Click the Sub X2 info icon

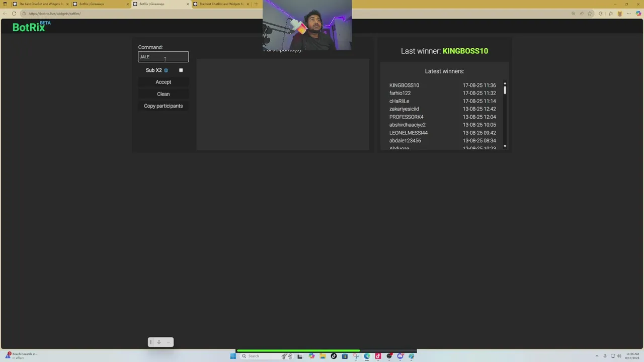tap(166, 70)
